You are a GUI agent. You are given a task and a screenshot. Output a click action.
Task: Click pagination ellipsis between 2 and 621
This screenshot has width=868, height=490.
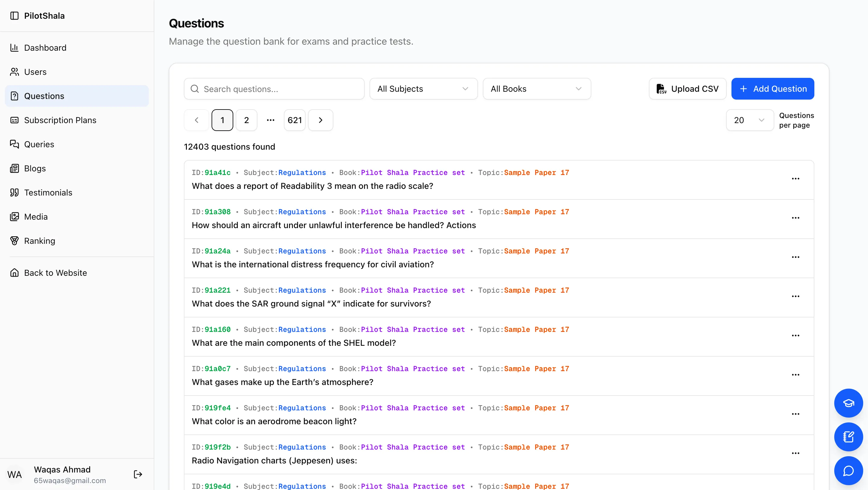point(270,120)
